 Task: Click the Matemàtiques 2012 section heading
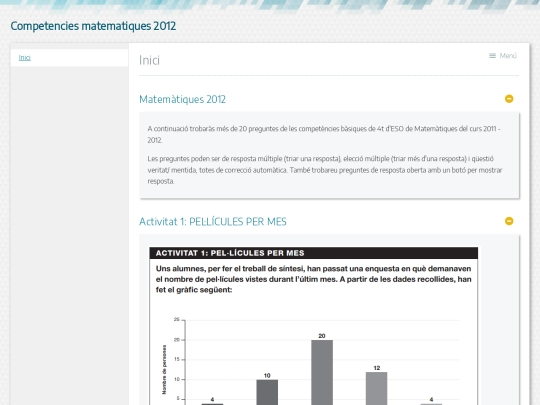point(183,99)
